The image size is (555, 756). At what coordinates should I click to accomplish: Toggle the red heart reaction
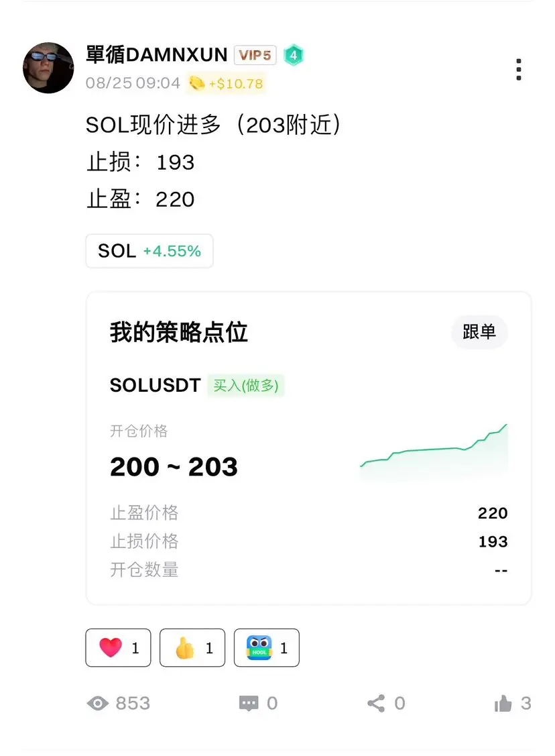click(x=118, y=647)
